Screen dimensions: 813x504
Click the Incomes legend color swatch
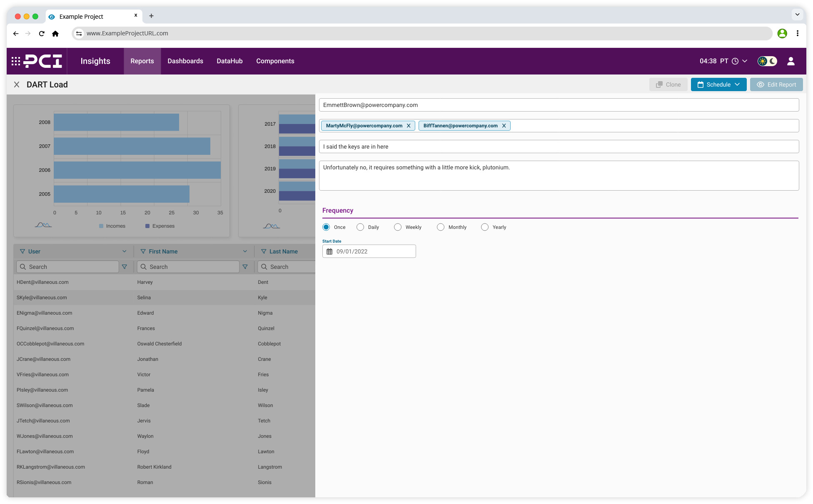tap(101, 226)
